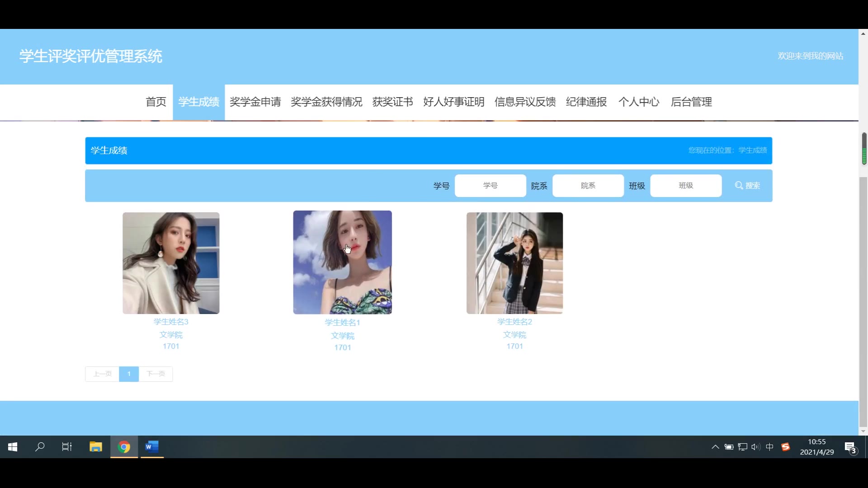This screenshot has height=488, width=868.
Task: Click the Sogou input method icon
Action: pos(786,447)
